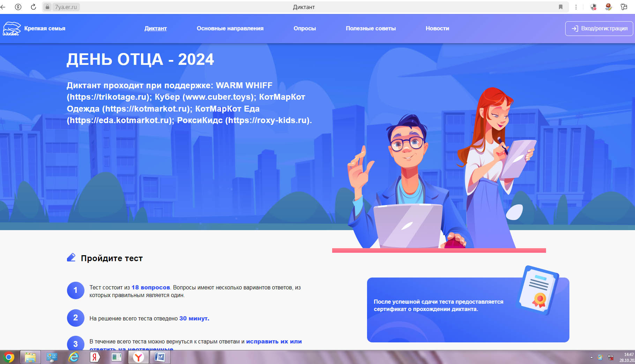The image size is (635, 364).
Task: Click the Крепкая семья logo
Action: pyautogui.click(x=34, y=29)
